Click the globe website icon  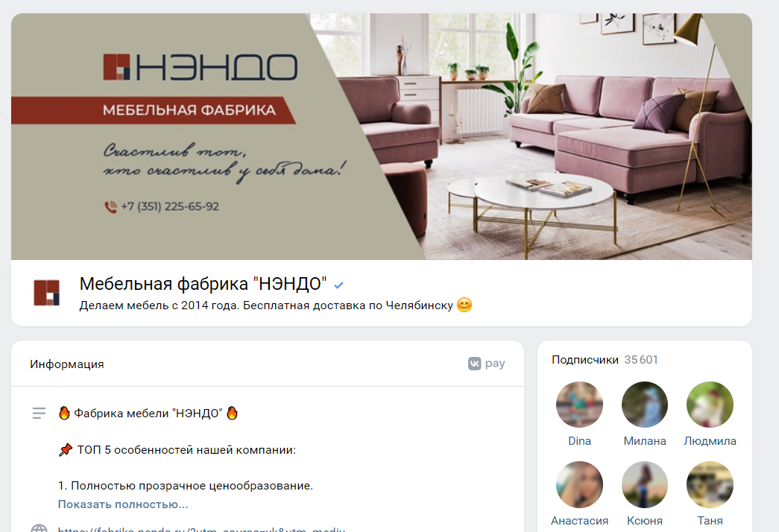coord(39,528)
